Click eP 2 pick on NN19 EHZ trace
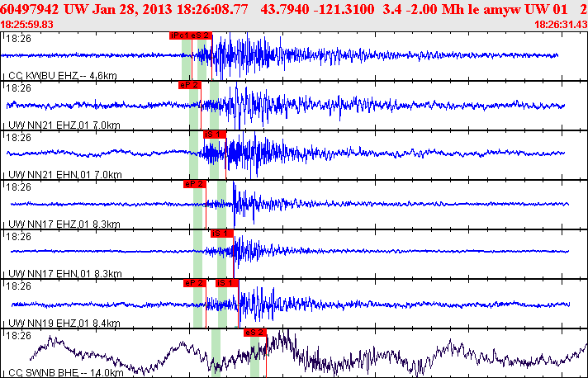 tap(194, 282)
